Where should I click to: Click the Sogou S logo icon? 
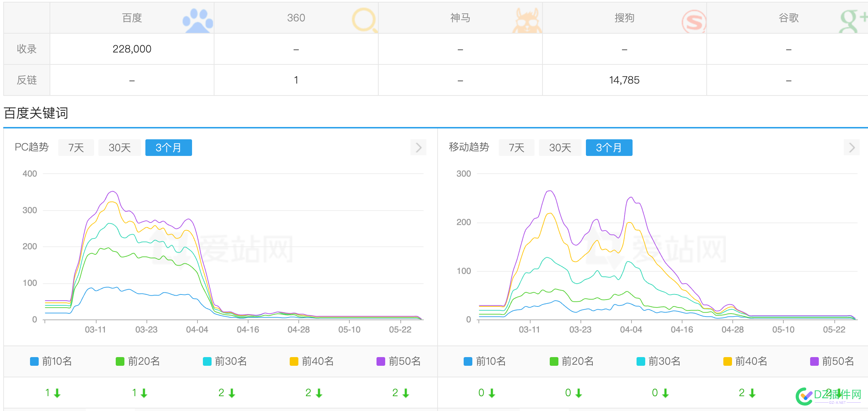click(694, 22)
